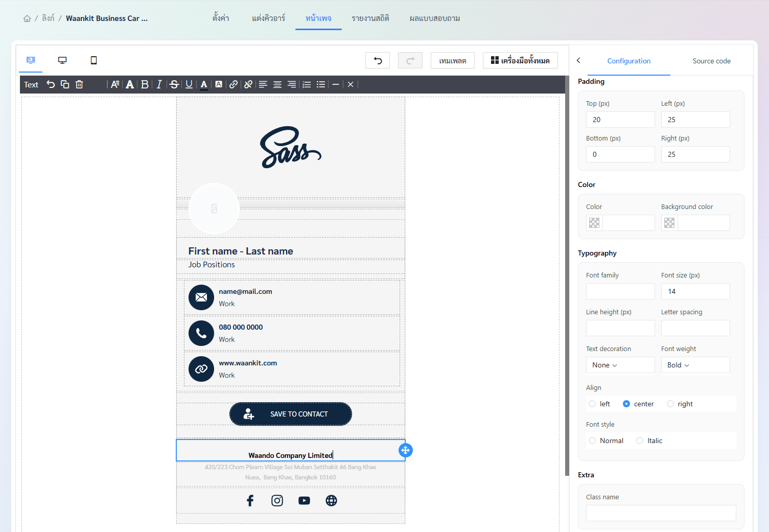Image resolution: width=769 pixels, height=532 pixels.
Task: Switch to desktop monitor preview
Action: (62, 60)
